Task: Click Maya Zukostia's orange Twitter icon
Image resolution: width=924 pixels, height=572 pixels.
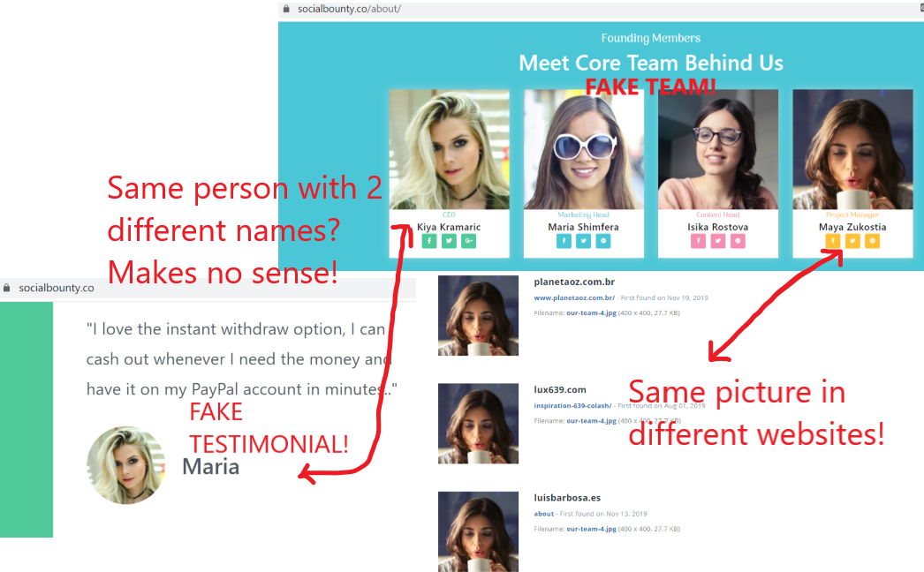Action: click(852, 241)
